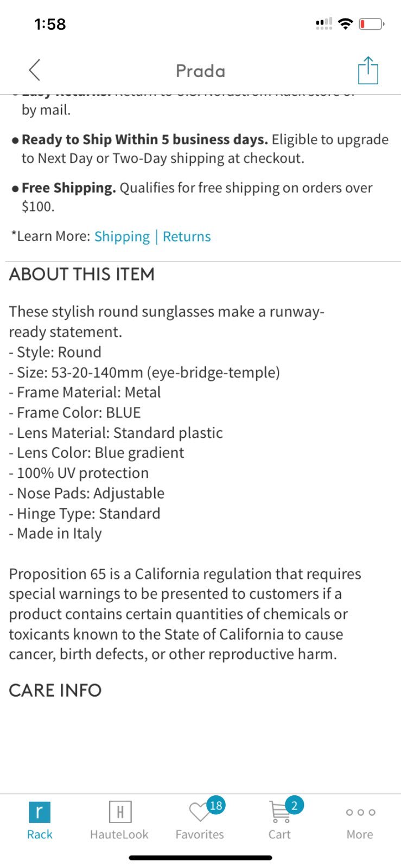Screen dimensions: 401x868
Task: Tap the Rack 'r' icon
Action: click(x=39, y=812)
